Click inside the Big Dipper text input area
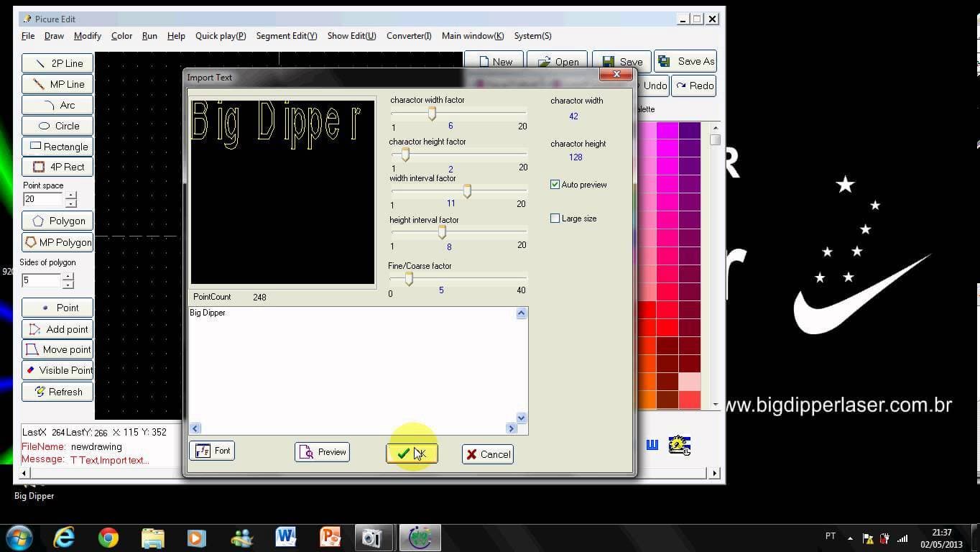The image size is (980, 552). pos(352,367)
